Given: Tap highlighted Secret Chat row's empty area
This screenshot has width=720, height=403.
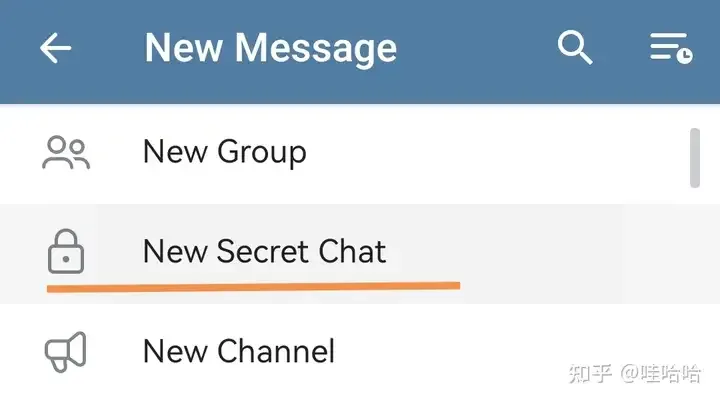Looking at the screenshot, I should tap(542, 253).
